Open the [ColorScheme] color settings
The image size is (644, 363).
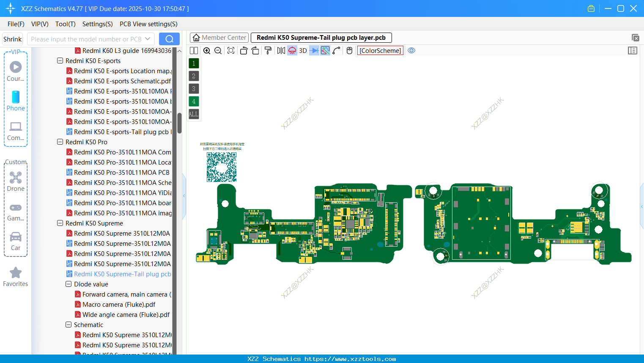click(380, 50)
